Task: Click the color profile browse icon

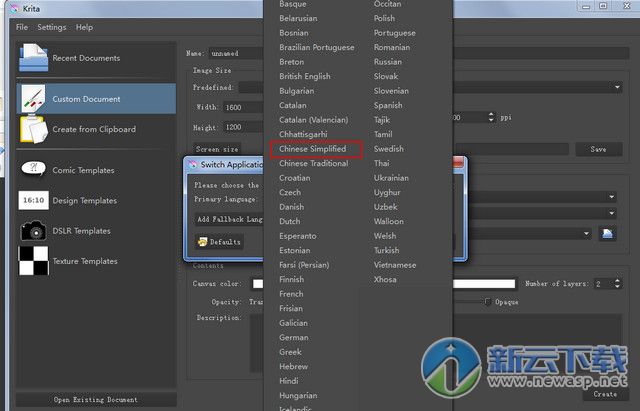Action: pos(606,233)
